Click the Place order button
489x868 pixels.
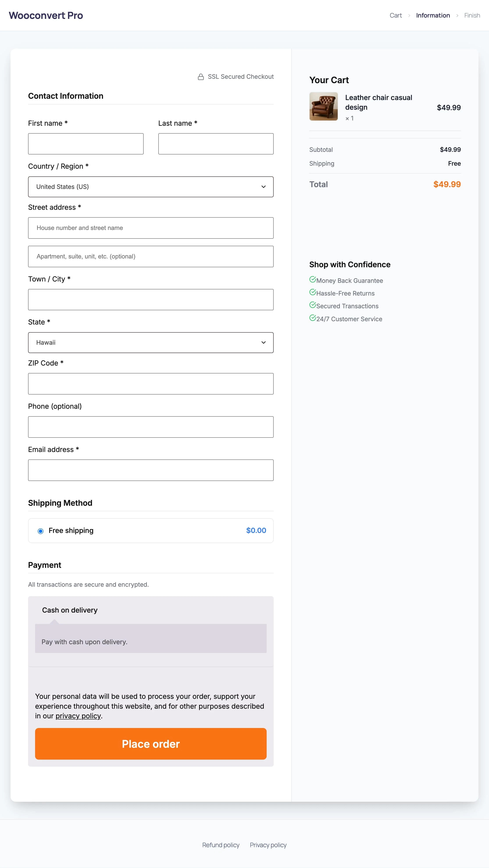coord(151,744)
